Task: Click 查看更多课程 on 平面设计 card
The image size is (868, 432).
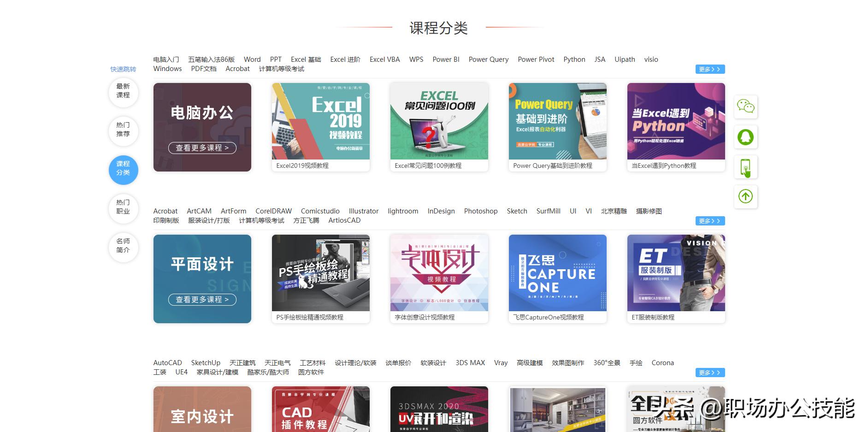Action: tap(202, 300)
